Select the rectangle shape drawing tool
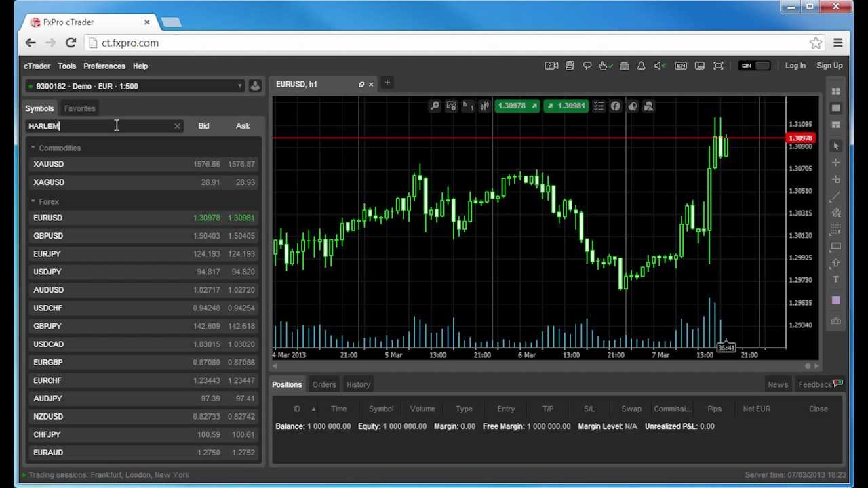 pyautogui.click(x=835, y=247)
